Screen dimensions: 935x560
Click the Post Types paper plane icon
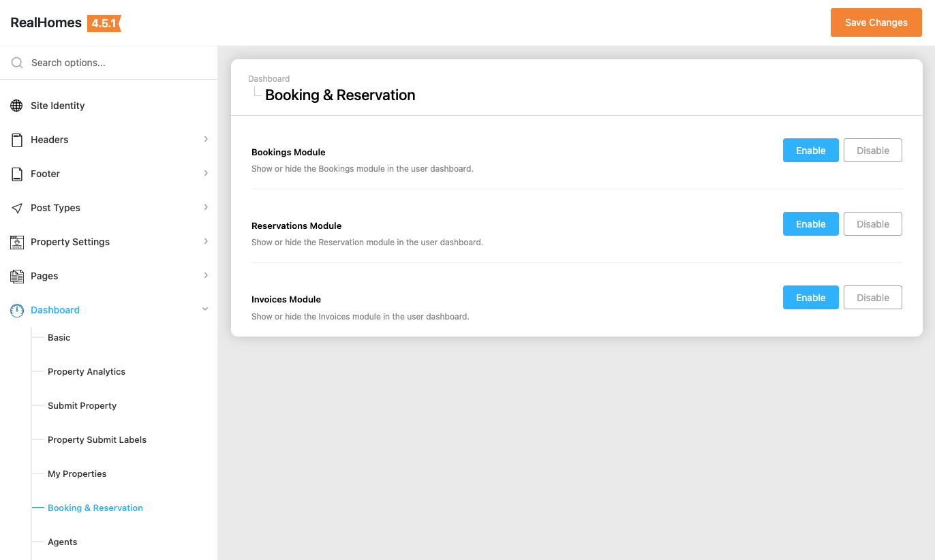click(x=17, y=208)
